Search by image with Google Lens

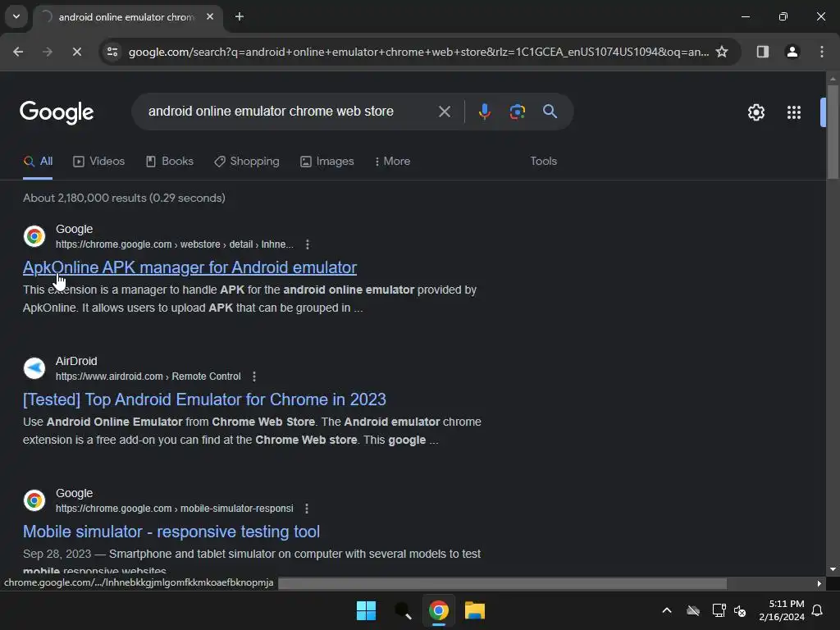(517, 112)
